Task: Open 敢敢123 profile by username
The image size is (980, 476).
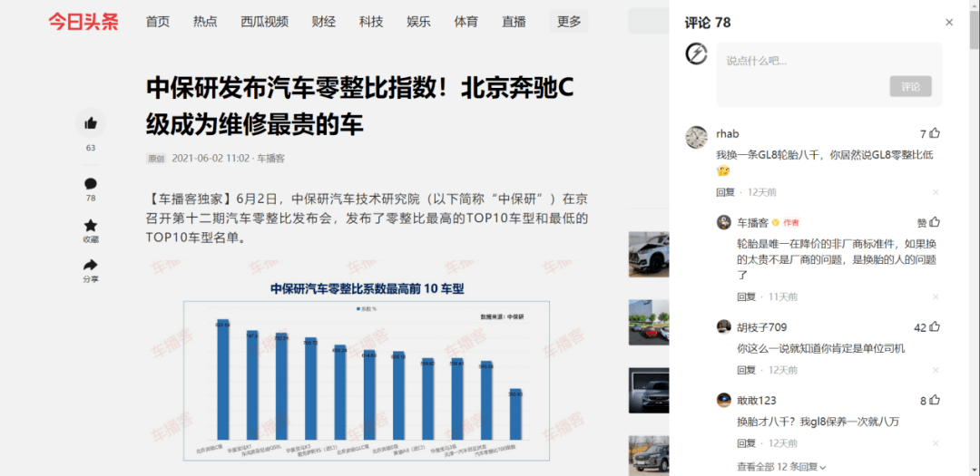Action: click(x=757, y=401)
